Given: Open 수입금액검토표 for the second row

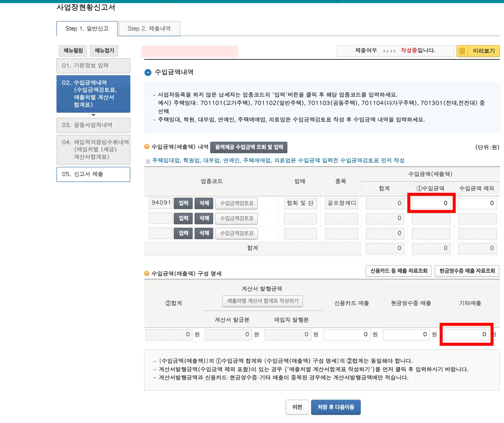Looking at the screenshot, I should pos(236,218).
